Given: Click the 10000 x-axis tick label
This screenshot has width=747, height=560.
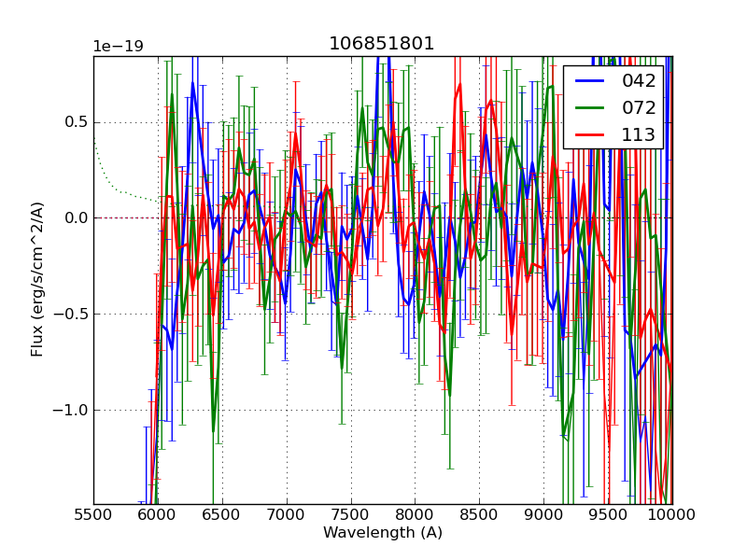Looking at the screenshot, I should [669, 514].
